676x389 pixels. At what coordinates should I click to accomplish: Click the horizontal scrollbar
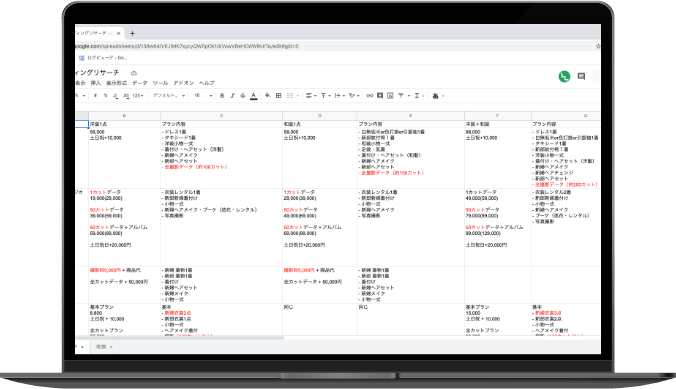click(x=180, y=338)
